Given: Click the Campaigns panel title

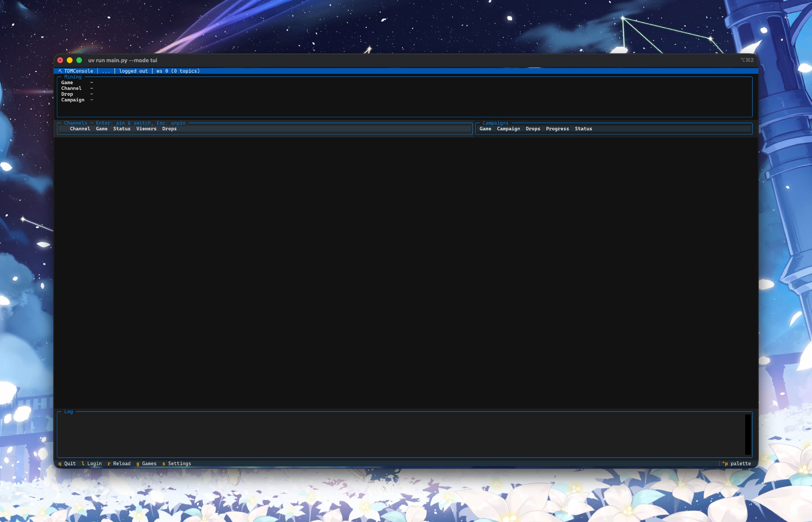Looking at the screenshot, I should 495,123.
